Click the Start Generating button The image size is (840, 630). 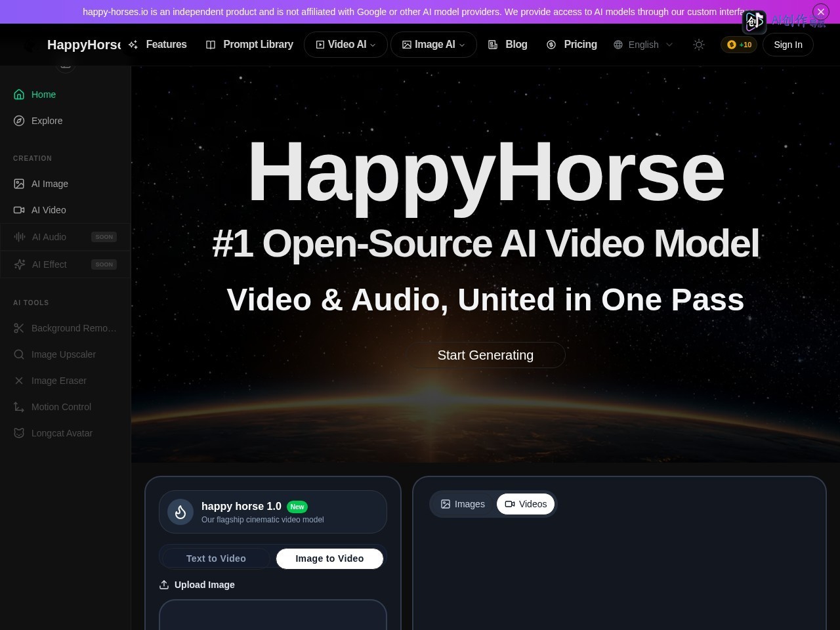pos(486,355)
